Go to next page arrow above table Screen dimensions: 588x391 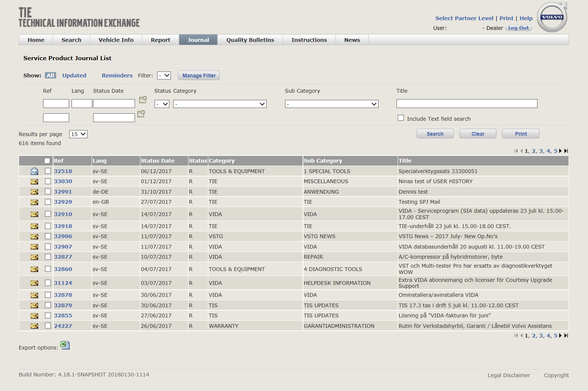pyautogui.click(x=560, y=151)
